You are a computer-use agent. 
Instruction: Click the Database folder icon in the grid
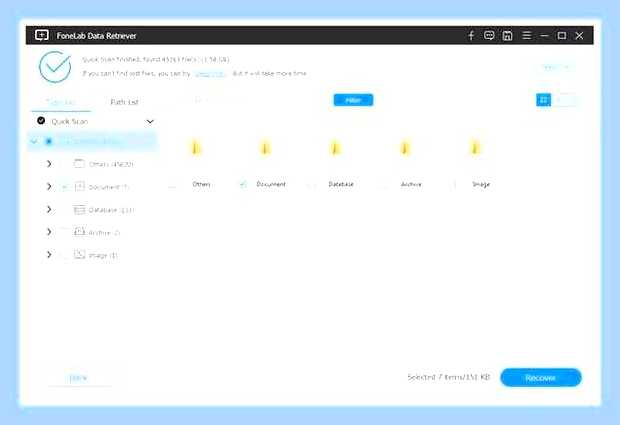(335, 148)
